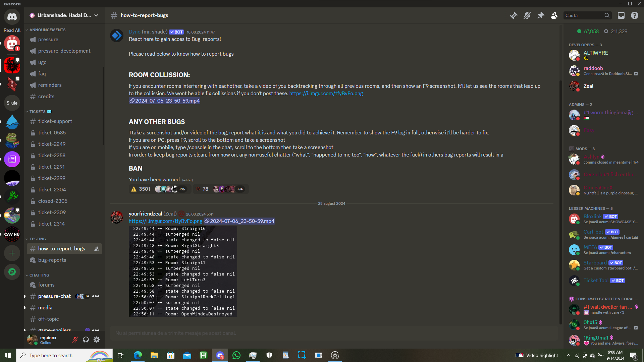Click the Add a Server plus icon

click(x=12, y=253)
